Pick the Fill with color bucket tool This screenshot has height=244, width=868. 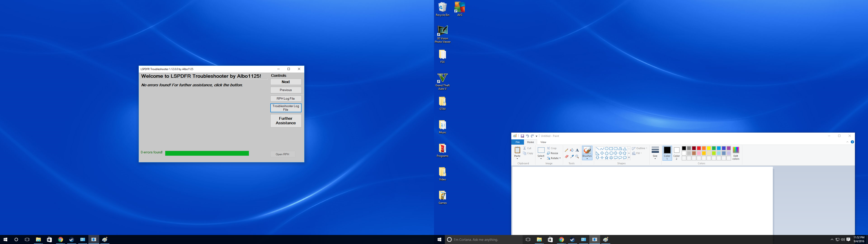pyautogui.click(x=572, y=150)
